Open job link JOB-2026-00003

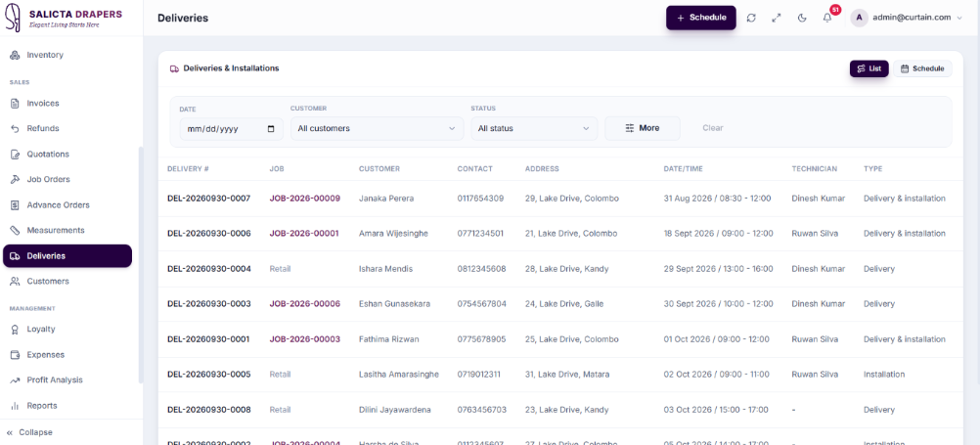point(305,339)
